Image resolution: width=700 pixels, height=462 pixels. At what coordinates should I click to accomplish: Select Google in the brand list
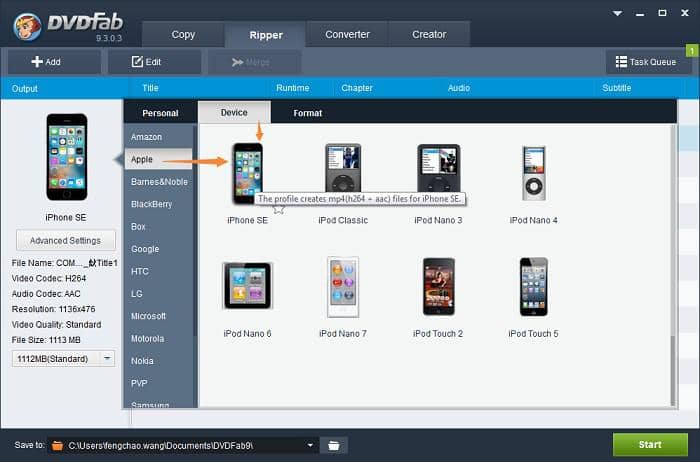click(158, 249)
